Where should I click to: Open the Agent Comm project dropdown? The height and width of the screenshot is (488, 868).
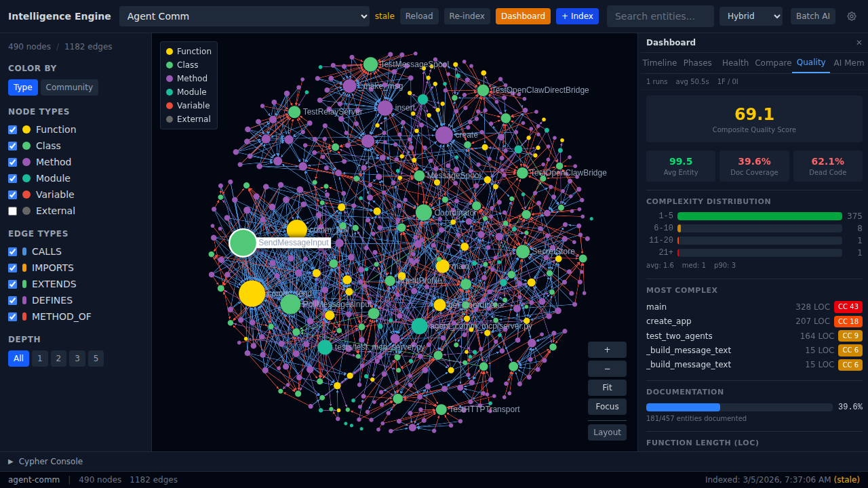pyautogui.click(x=244, y=16)
